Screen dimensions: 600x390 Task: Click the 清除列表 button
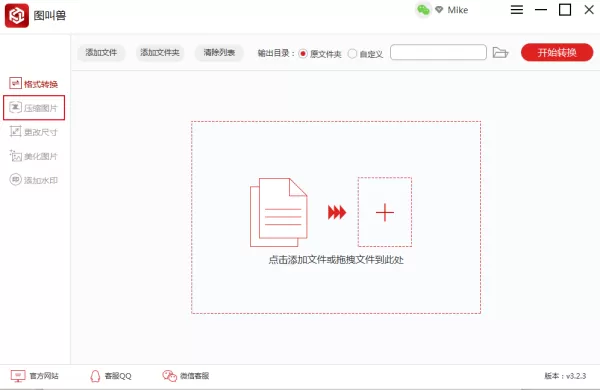[219, 52]
